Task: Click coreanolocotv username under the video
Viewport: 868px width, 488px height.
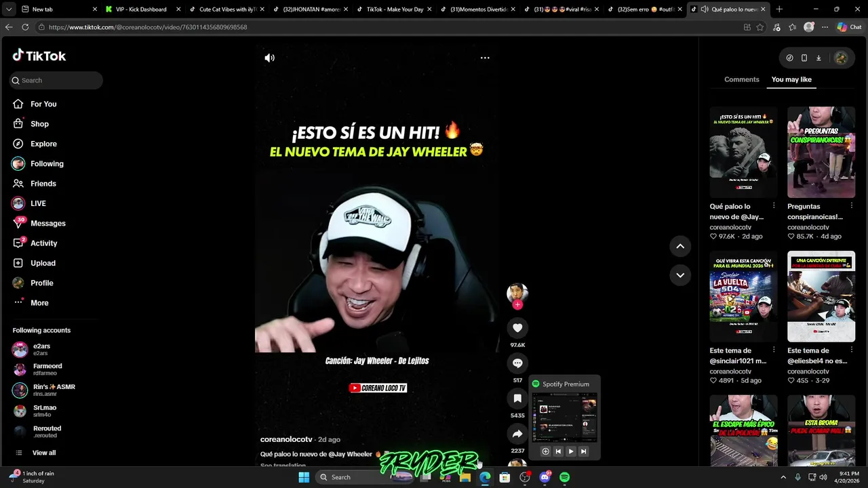Action: click(286, 439)
